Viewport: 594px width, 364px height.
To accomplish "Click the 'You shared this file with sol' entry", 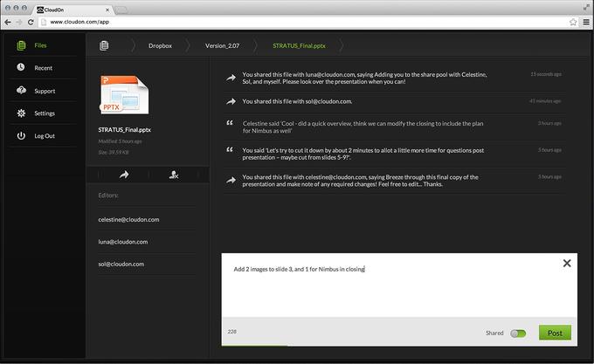I will click(x=297, y=101).
